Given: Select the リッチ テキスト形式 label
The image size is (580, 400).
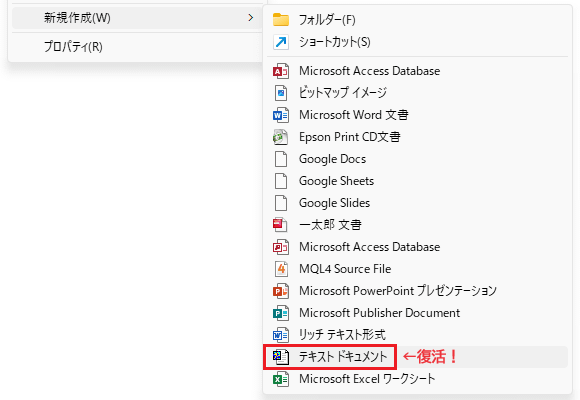Looking at the screenshot, I should tap(342, 335).
